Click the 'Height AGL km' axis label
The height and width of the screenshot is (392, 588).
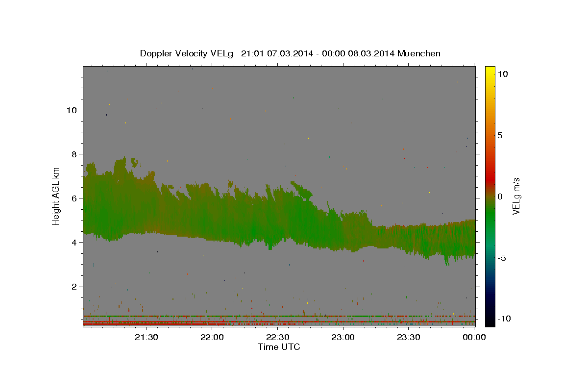pos(56,196)
